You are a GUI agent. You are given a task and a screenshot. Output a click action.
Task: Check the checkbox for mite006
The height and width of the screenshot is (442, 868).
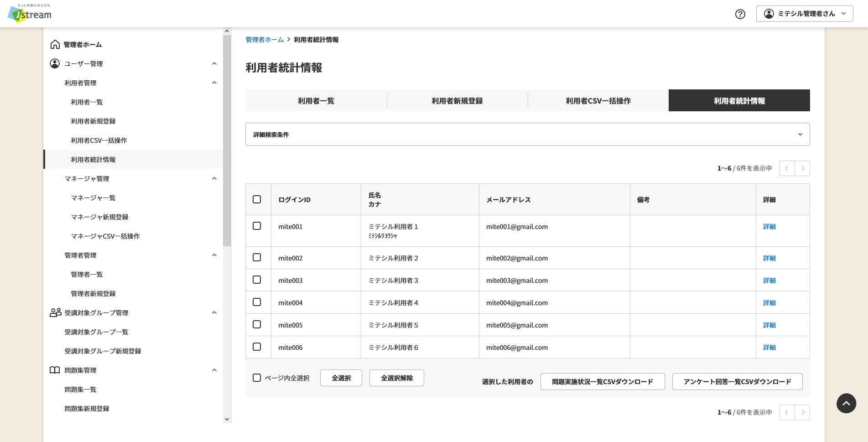tap(257, 347)
